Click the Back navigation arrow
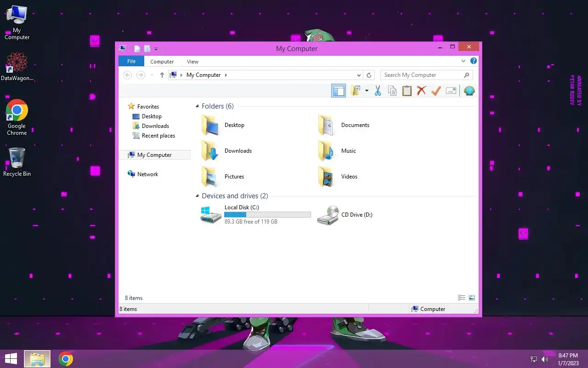588x368 pixels. [128, 75]
